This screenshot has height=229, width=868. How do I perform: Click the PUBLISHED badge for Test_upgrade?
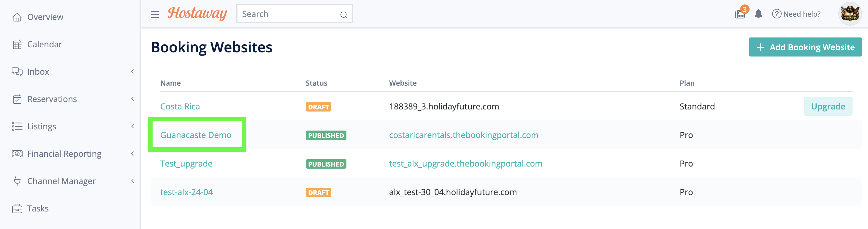pos(326,164)
